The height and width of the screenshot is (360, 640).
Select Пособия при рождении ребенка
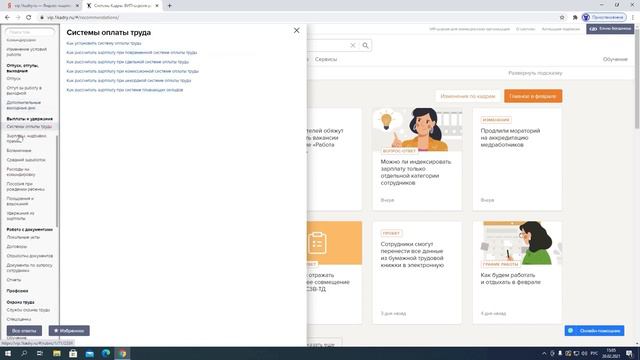(x=25, y=187)
